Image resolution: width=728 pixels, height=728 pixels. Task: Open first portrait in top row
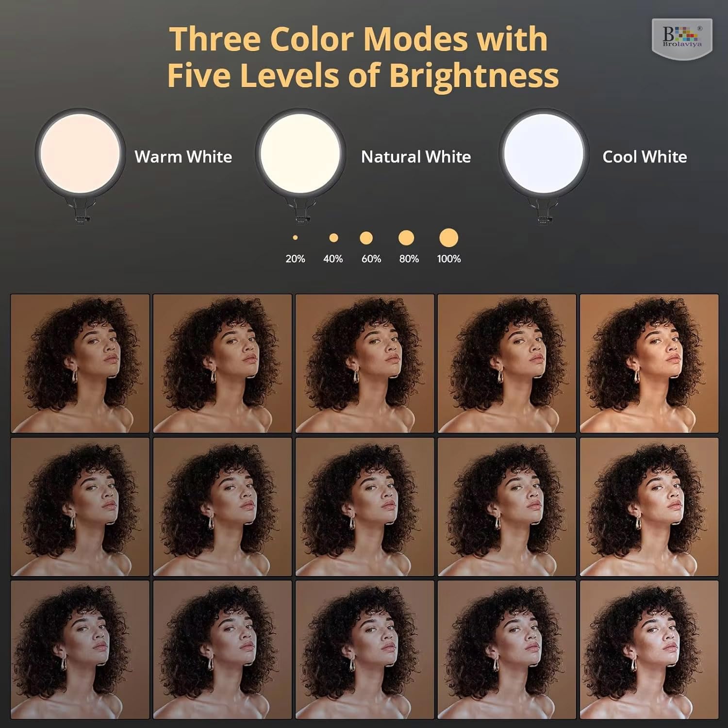pos(80,363)
